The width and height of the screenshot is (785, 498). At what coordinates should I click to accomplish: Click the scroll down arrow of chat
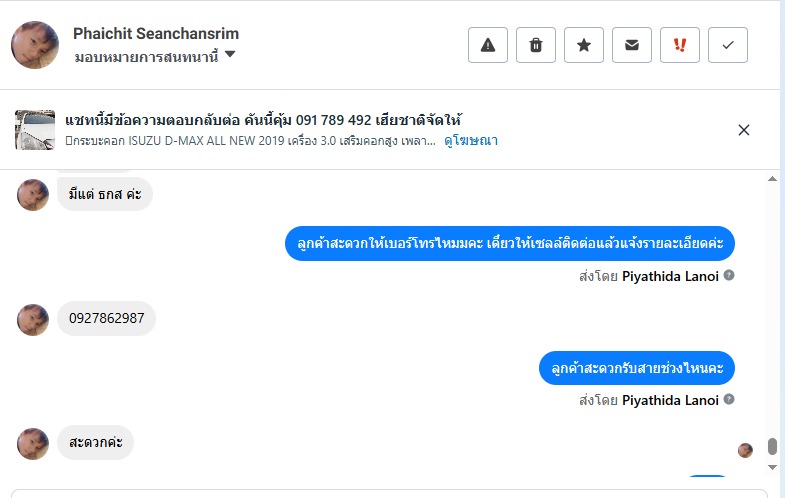pyautogui.click(x=772, y=466)
